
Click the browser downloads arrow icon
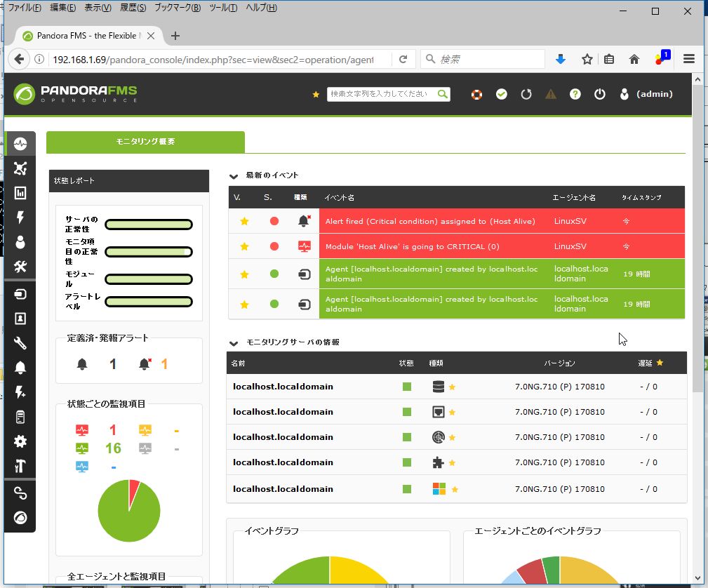[561, 59]
